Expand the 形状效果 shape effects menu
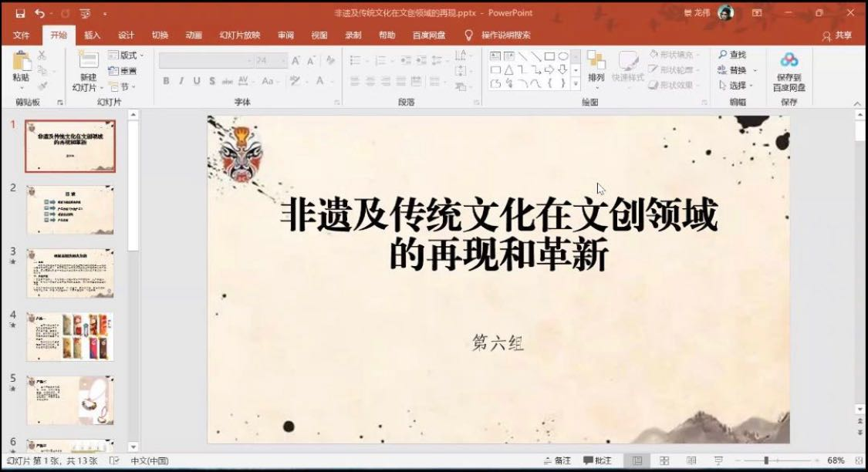The image size is (868, 472). point(674,85)
